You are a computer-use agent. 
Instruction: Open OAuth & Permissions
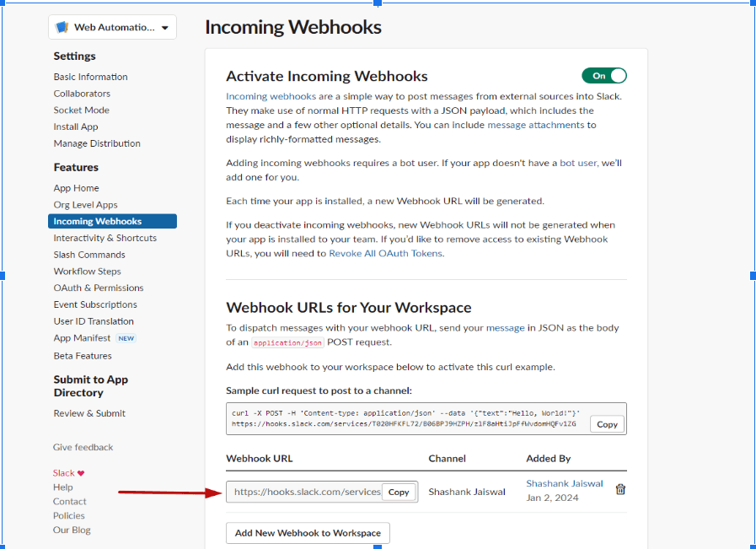point(99,288)
